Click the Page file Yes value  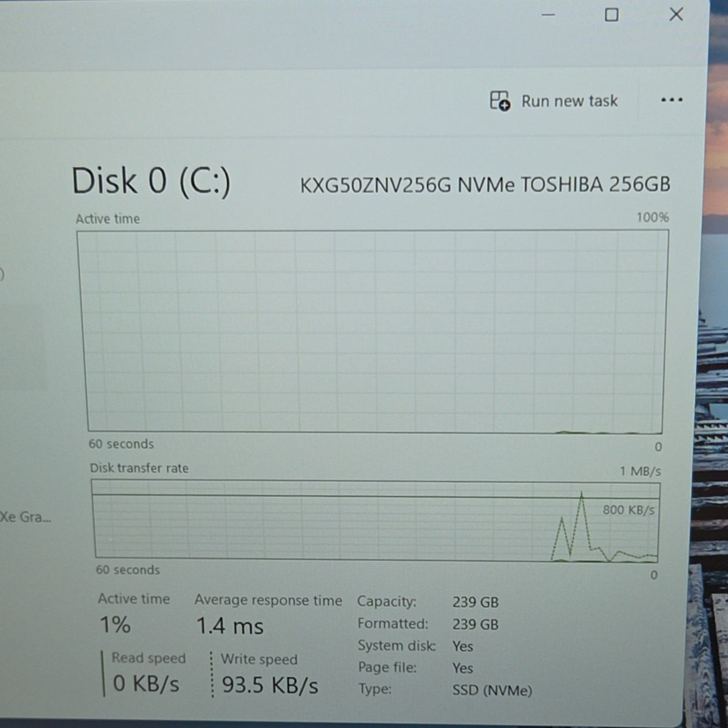(x=462, y=669)
